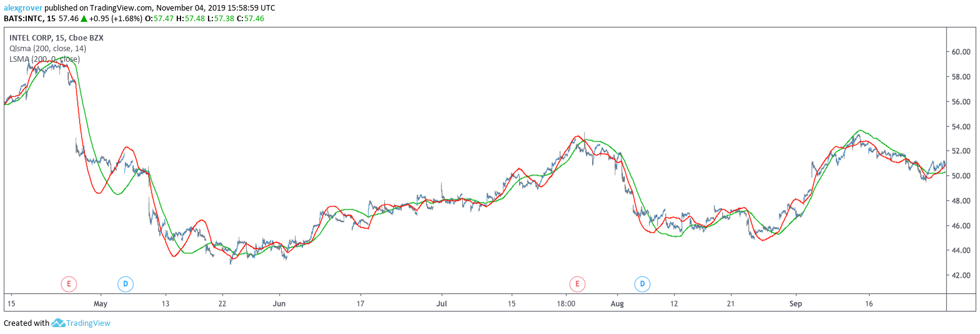Click the 52.00 price axis label
Image resolution: width=980 pixels, height=334 pixels.
[x=961, y=151]
